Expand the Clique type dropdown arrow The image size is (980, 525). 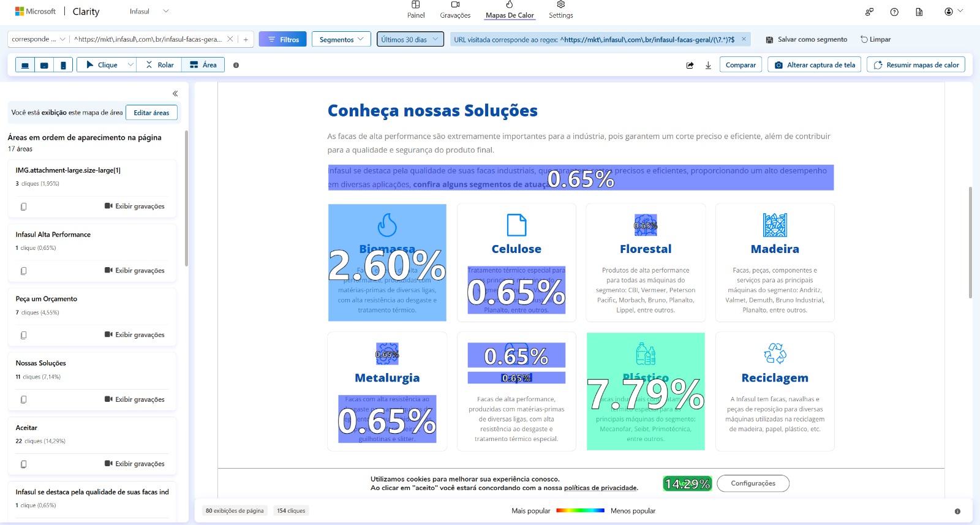(130, 65)
